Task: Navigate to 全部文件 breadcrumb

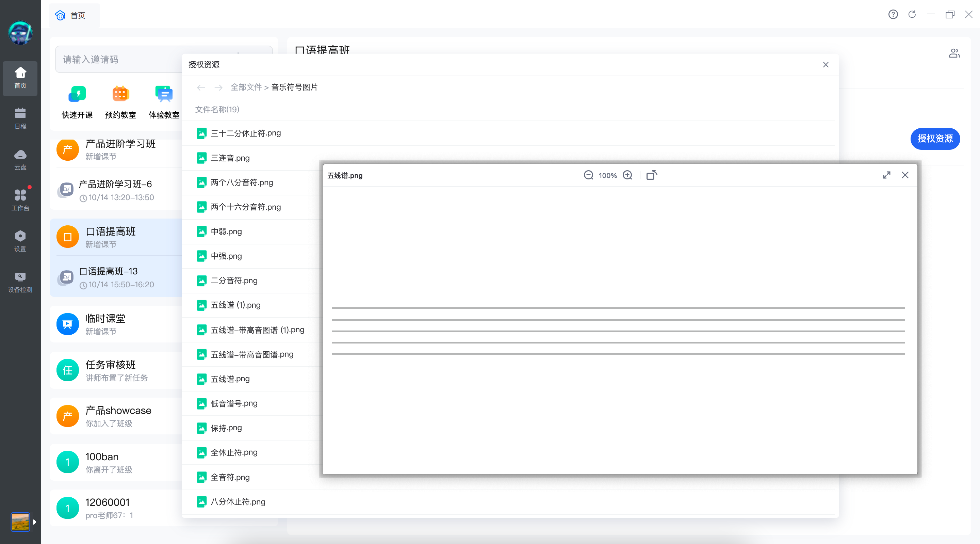Action: 246,87
